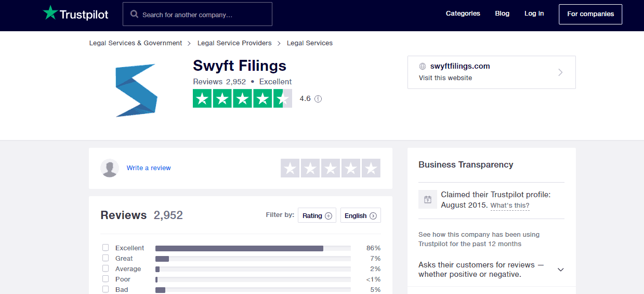Click the calendar icon in Business Transparency

point(427,199)
